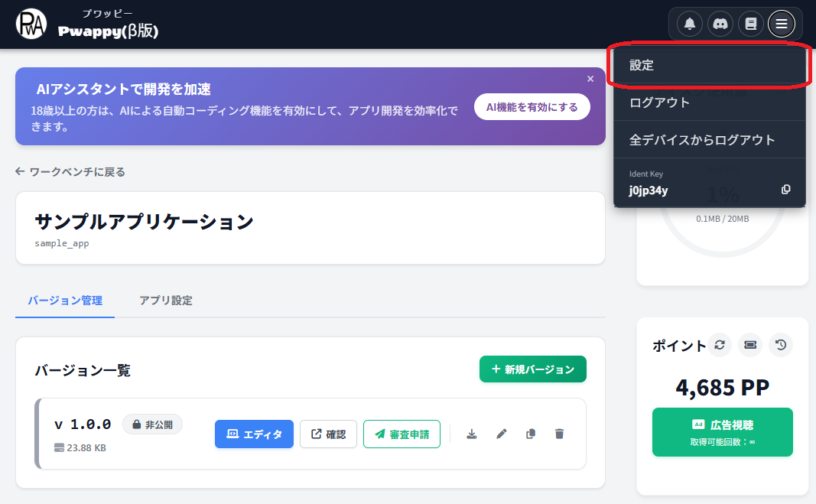The image size is (816, 504).
Task: Edit version 1.0.0 using pencil icon
Action: pyautogui.click(x=501, y=434)
